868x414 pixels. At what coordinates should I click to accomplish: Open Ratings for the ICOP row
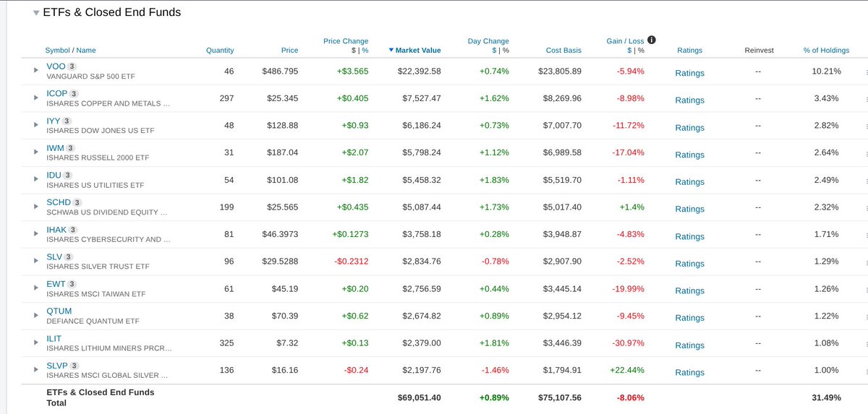click(689, 100)
